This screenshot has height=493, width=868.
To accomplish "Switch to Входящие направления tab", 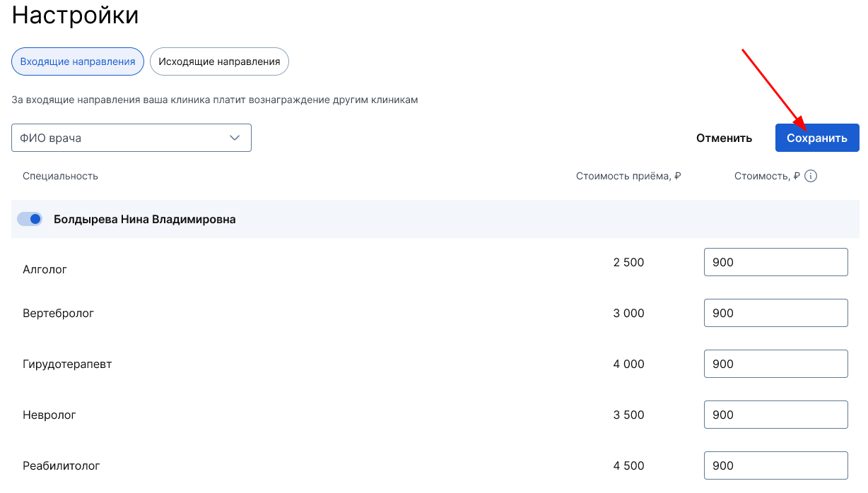I will tap(78, 61).
